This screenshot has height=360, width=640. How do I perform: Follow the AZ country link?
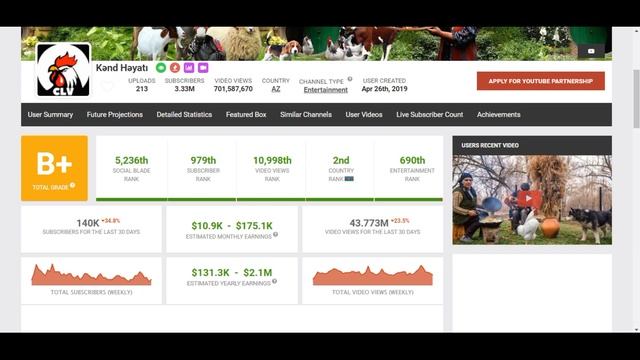(276, 89)
